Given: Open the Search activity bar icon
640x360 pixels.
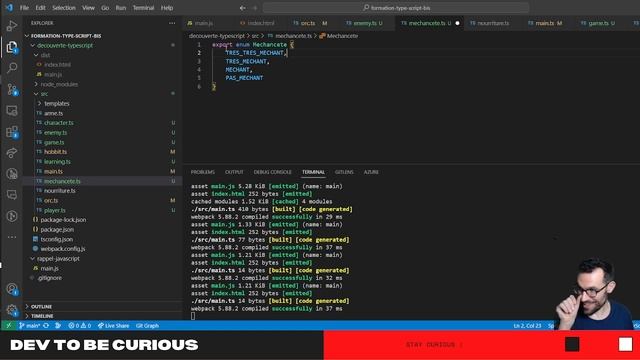Looking at the screenshot, I should coord(12,68).
